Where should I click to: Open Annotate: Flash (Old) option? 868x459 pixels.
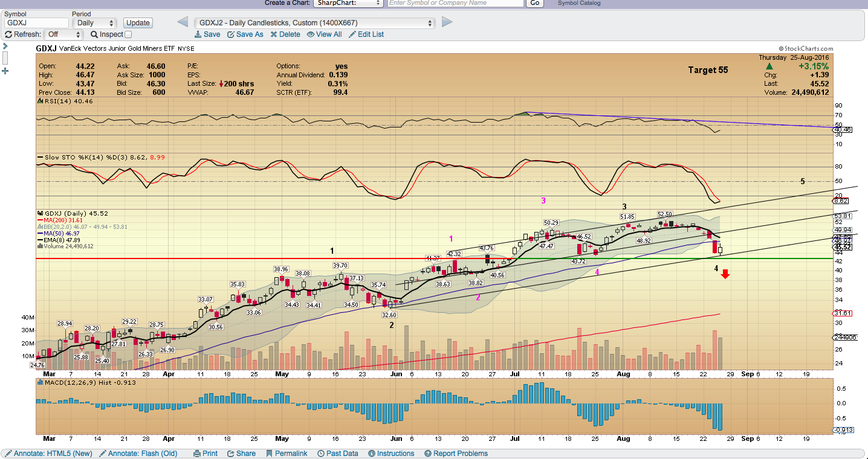[138, 454]
